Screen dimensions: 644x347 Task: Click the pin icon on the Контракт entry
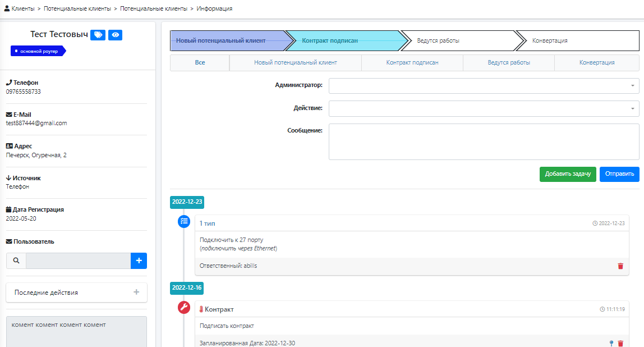611,343
